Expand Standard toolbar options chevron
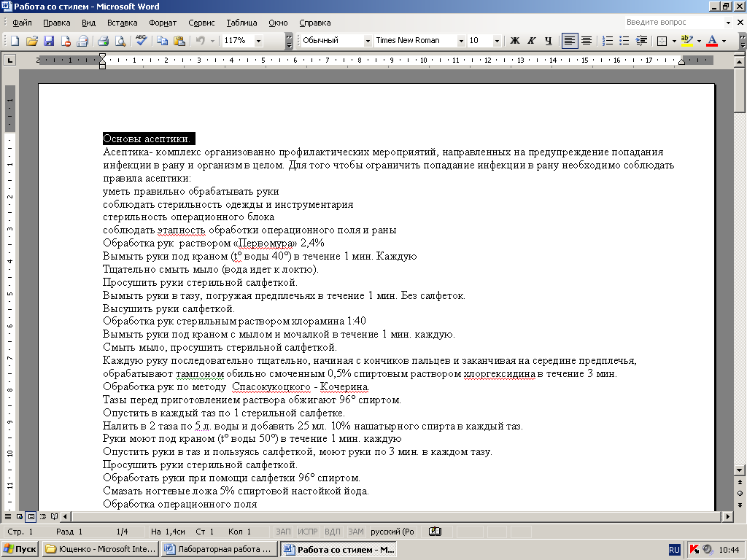 point(289,41)
